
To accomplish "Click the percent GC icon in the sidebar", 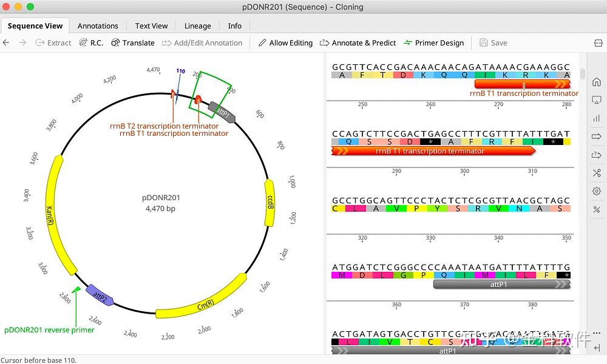I will point(596,209).
